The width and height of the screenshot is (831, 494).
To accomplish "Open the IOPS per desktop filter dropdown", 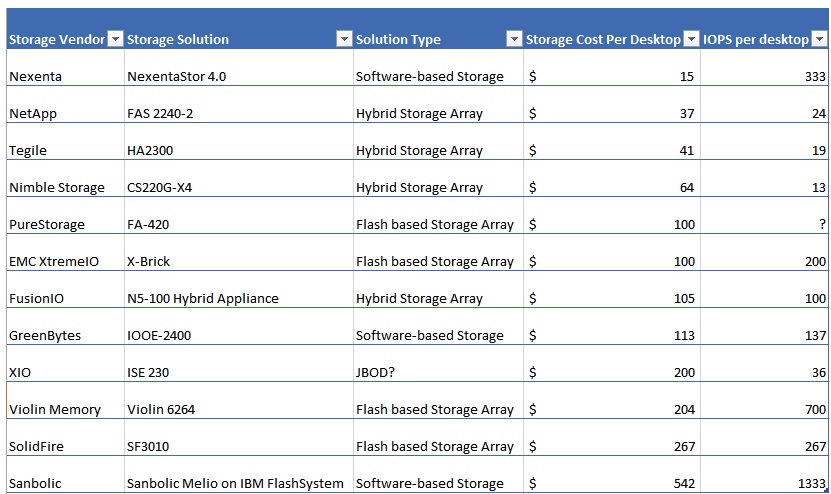I will (x=819, y=39).
